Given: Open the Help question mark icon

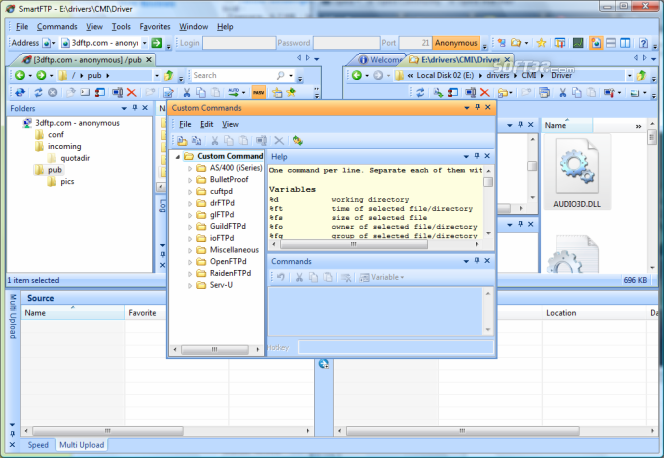Looking at the screenshot, I should [x=644, y=43].
